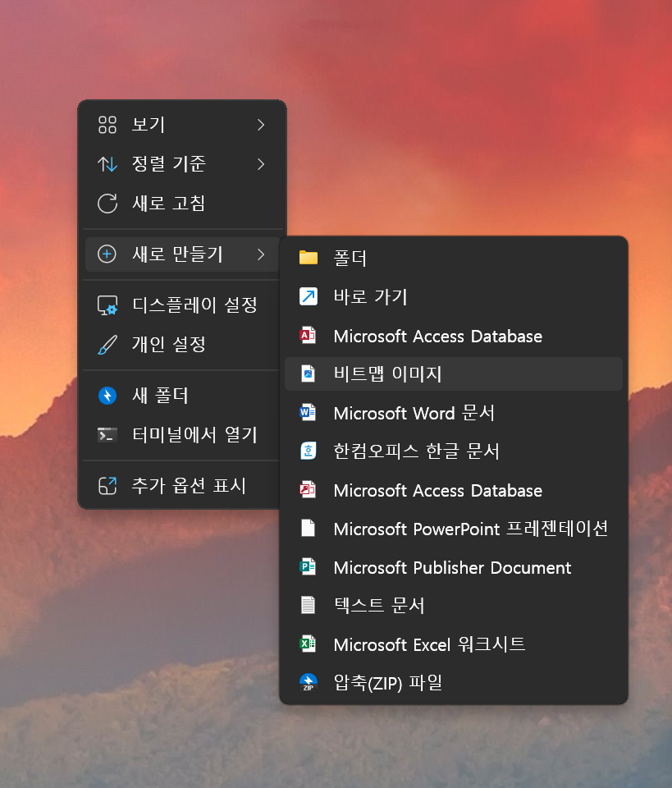Click the 새로 고침 circular refresh icon
This screenshot has height=788, width=672.
[107, 204]
